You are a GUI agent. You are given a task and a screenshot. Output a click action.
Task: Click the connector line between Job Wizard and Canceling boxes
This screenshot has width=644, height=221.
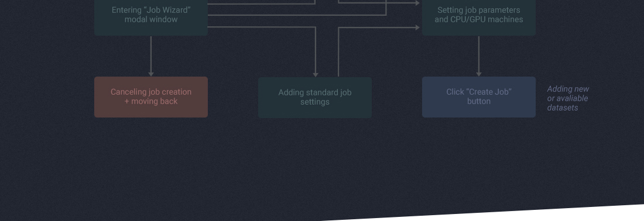click(x=150, y=54)
